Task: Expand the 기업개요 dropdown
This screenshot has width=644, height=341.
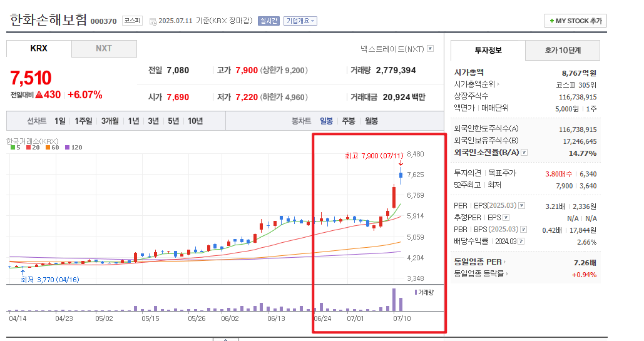Action: coord(300,21)
